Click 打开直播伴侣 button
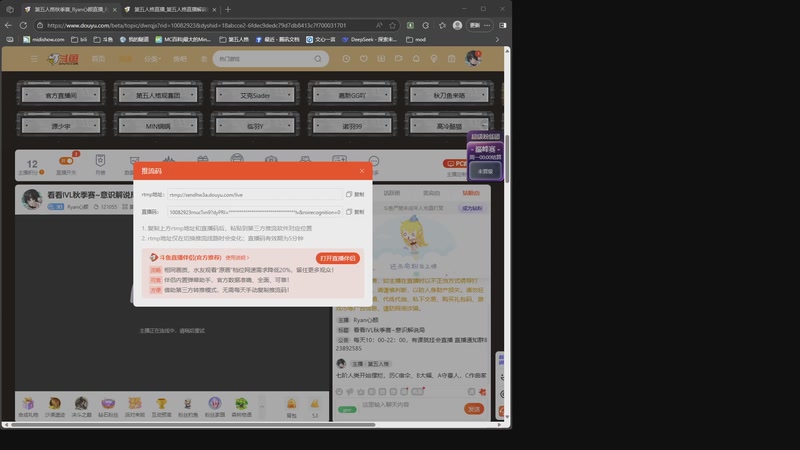Viewport: 800px width, 450px height. pyautogui.click(x=337, y=258)
